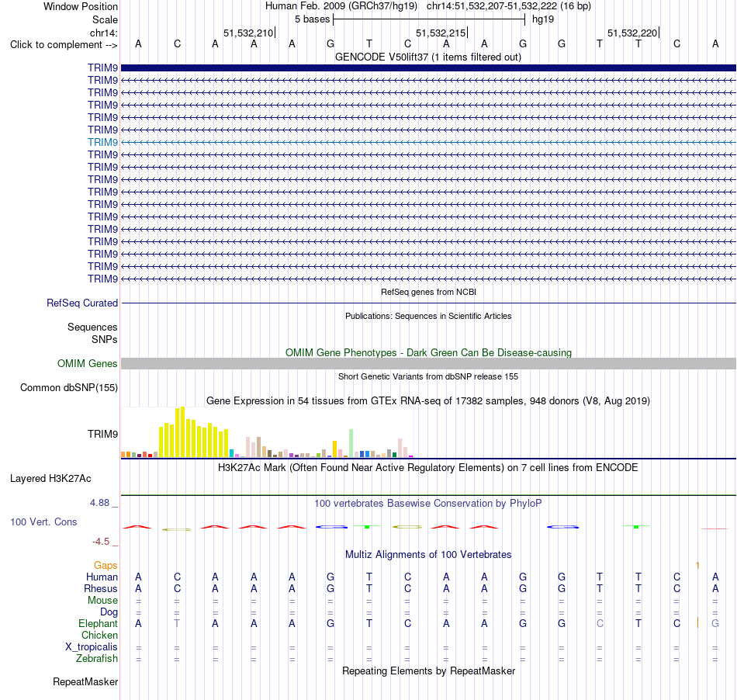Click the orange insertion tick in Elephant row
The image size is (737, 700).
point(697,623)
